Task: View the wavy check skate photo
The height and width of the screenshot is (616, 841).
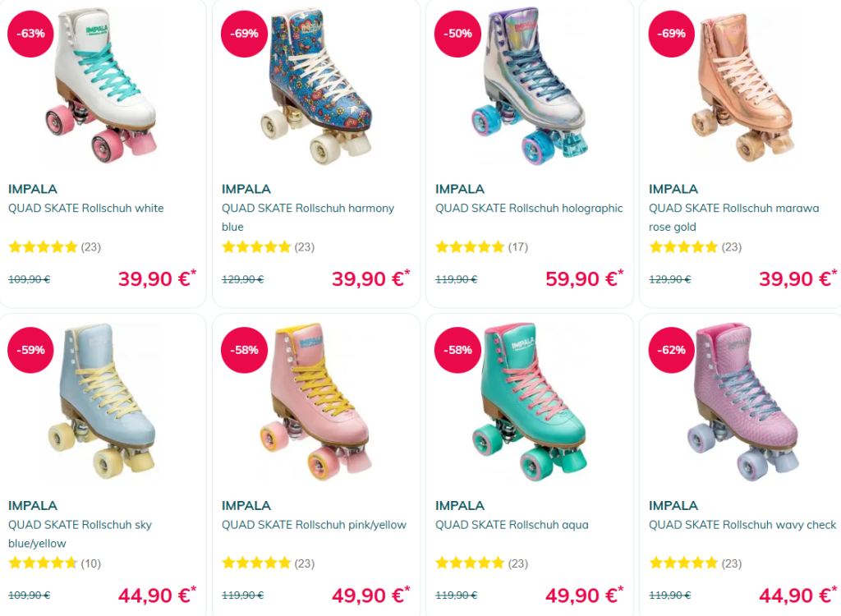Action: coord(743,402)
